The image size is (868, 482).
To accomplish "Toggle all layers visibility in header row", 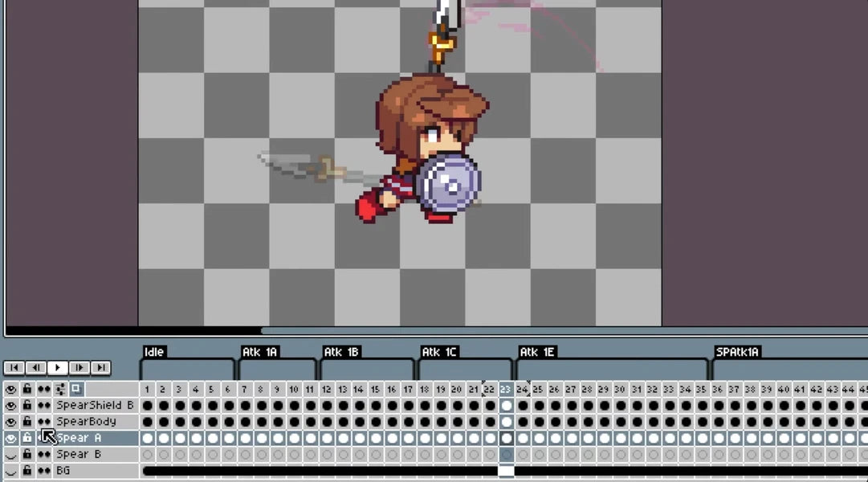I will (11, 389).
